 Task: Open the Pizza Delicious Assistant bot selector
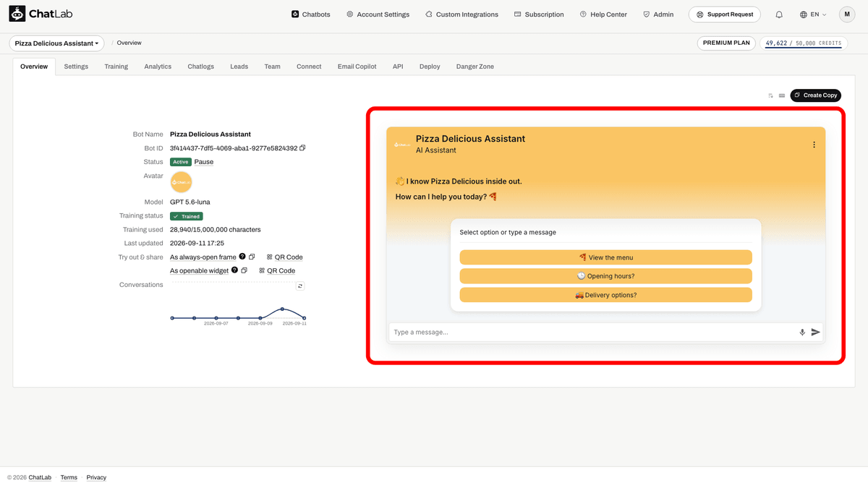point(56,43)
